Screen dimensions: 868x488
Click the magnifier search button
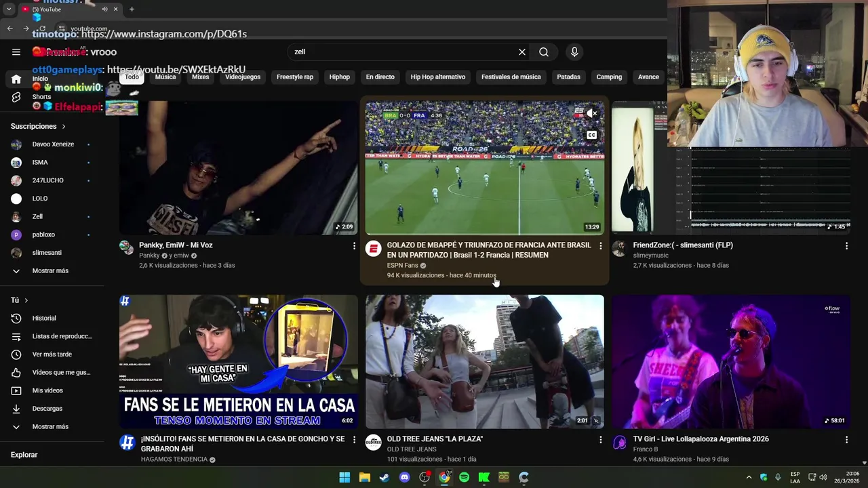point(544,52)
